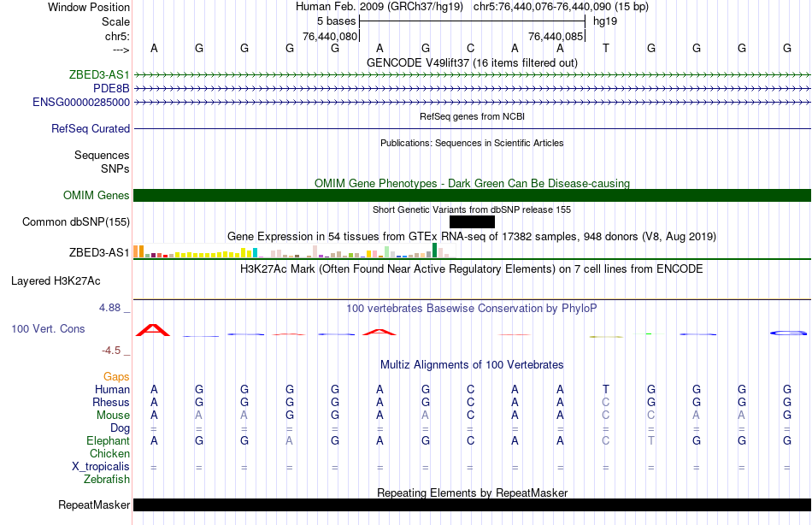
Task: Click the 76,440,080 coordinate marker
Action: [331, 36]
